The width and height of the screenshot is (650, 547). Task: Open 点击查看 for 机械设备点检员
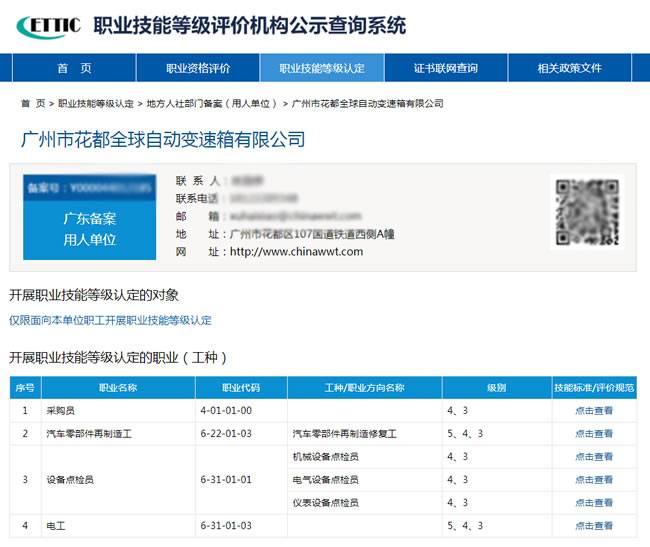click(x=593, y=456)
